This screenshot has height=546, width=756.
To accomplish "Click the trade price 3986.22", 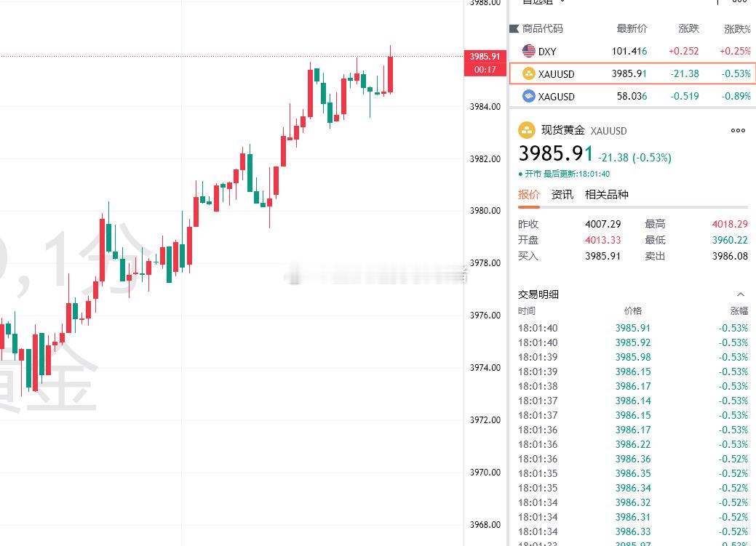I will click(x=632, y=444).
